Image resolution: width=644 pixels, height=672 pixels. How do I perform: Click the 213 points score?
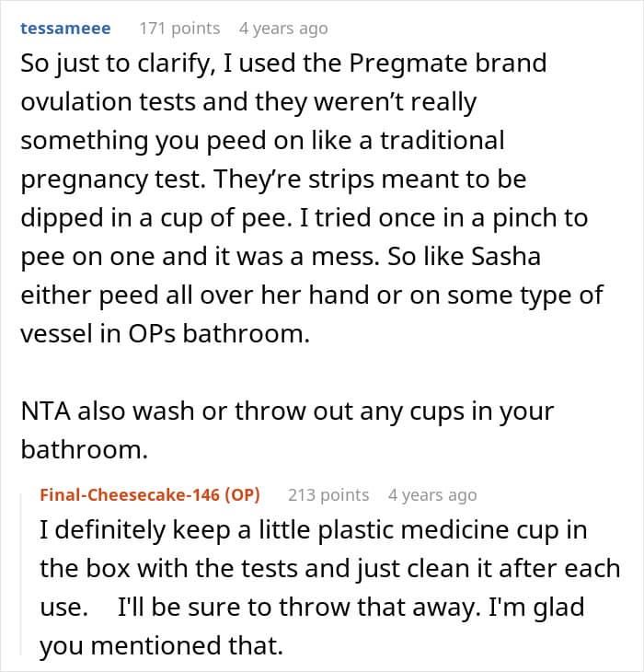click(x=328, y=494)
